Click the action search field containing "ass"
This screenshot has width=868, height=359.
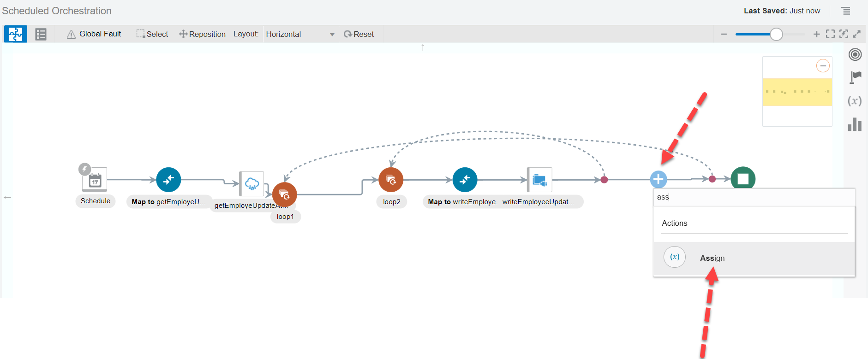(x=754, y=197)
